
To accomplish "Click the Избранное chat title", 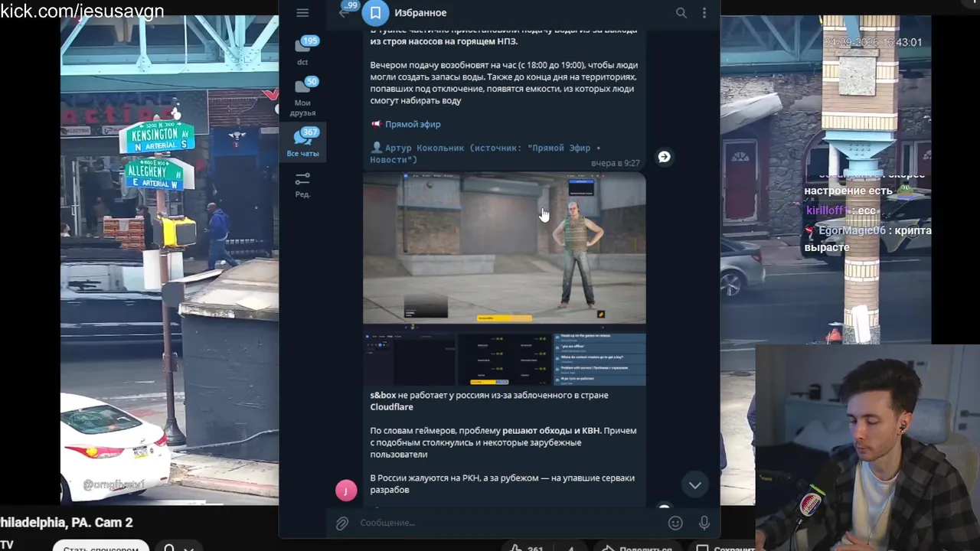I will click(420, 13).
